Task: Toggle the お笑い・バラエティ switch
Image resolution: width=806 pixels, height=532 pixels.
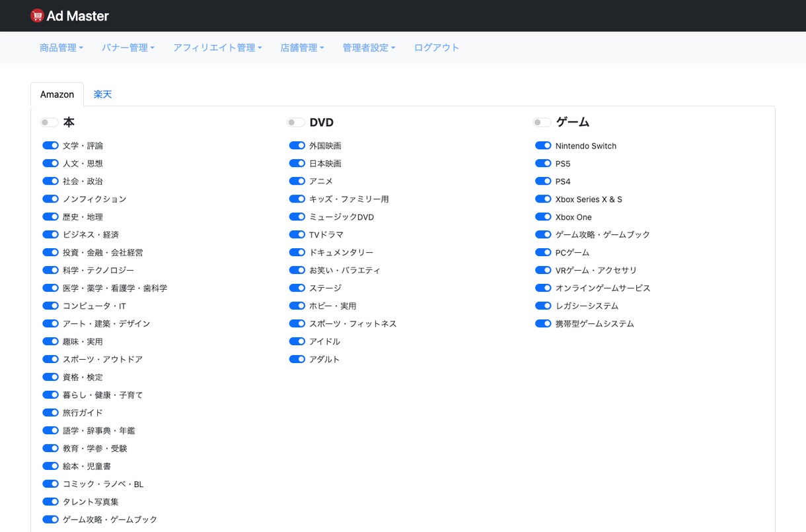Action: pos(297,270)
